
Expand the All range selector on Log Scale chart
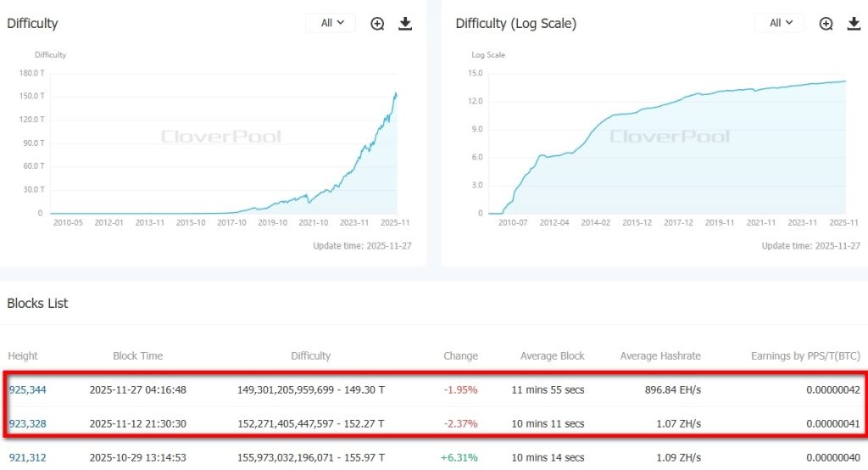pos(780,23)
